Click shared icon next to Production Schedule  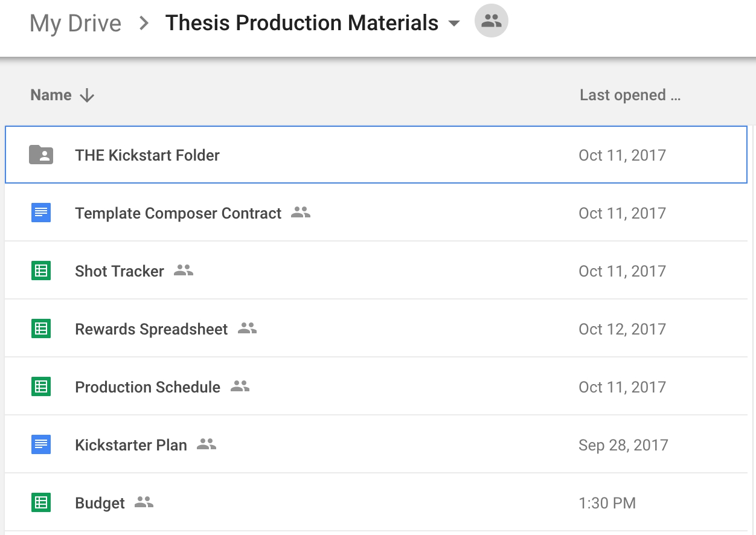(x=240, y=386)
